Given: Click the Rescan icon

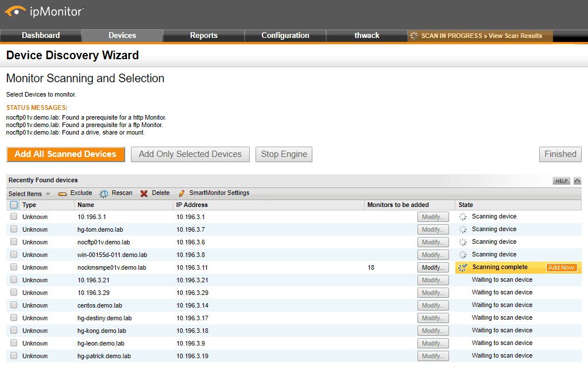Looking at the screenshot, I should [104, 193].
